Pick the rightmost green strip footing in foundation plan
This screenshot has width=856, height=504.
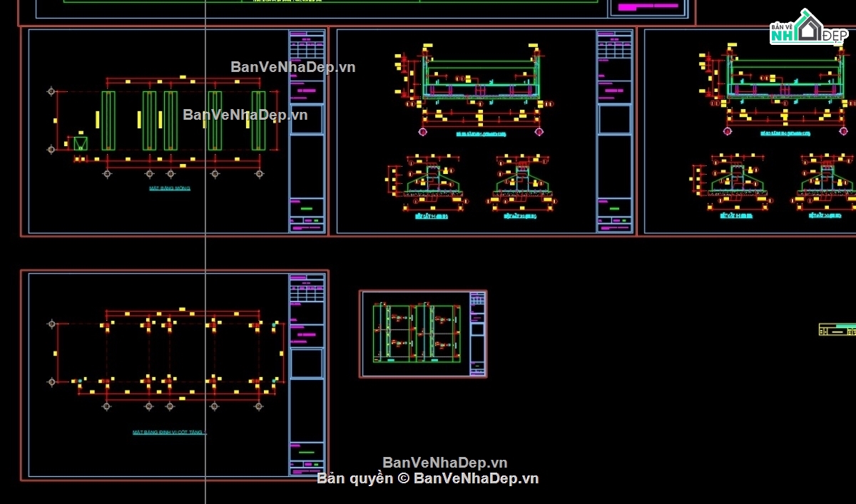(x=258, y=120)
